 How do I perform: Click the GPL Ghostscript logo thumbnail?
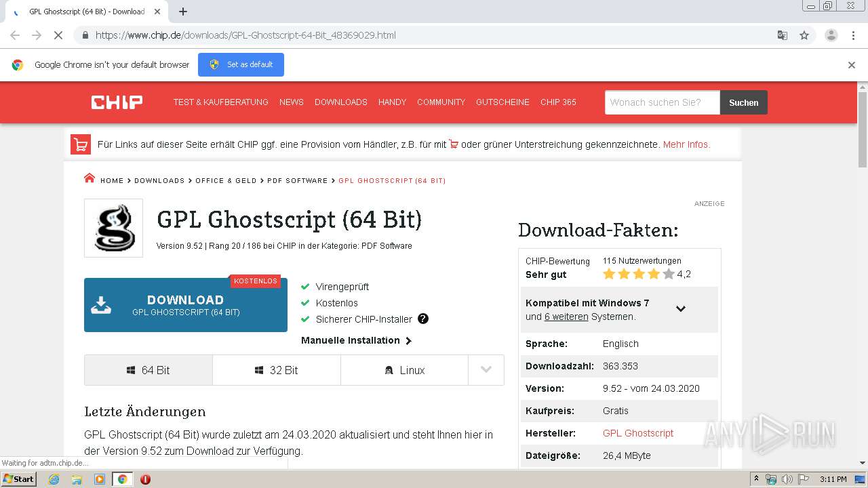(113, 228)
